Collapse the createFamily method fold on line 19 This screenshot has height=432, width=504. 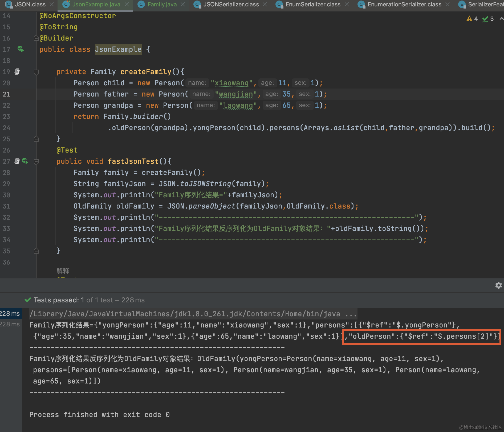coord(36,72)
